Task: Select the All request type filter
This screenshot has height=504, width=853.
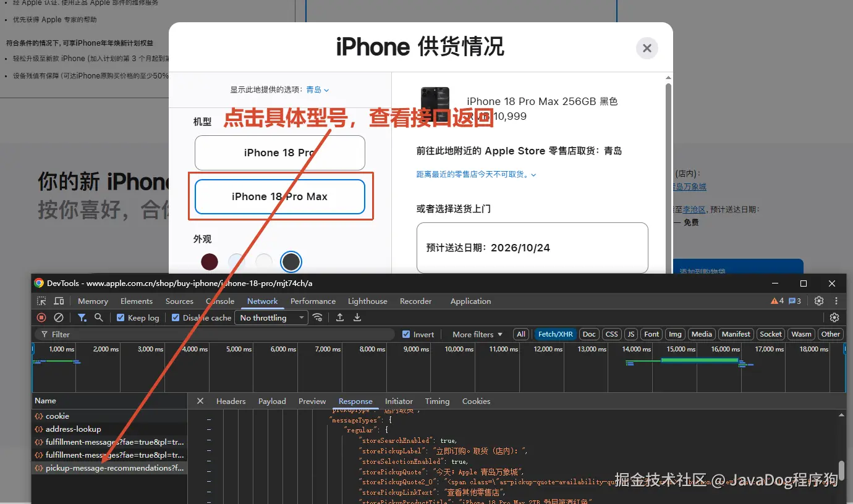Action: pos(521,334)
